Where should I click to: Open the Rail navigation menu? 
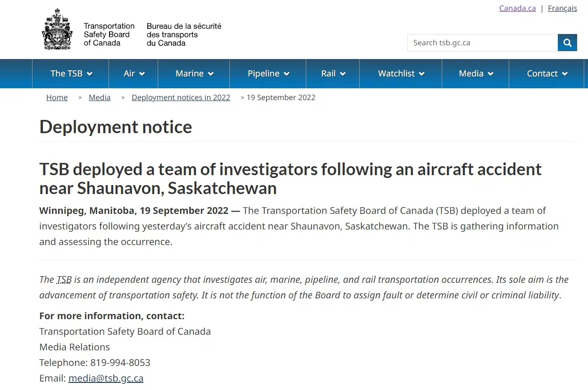pos(333,74)
